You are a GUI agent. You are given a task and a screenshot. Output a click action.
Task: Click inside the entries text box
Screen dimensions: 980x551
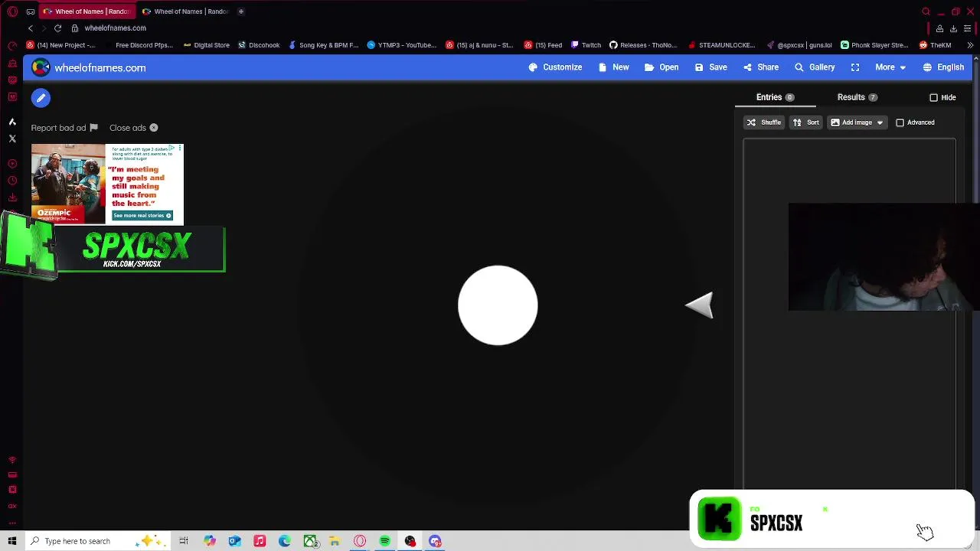[x=849, y=314]
